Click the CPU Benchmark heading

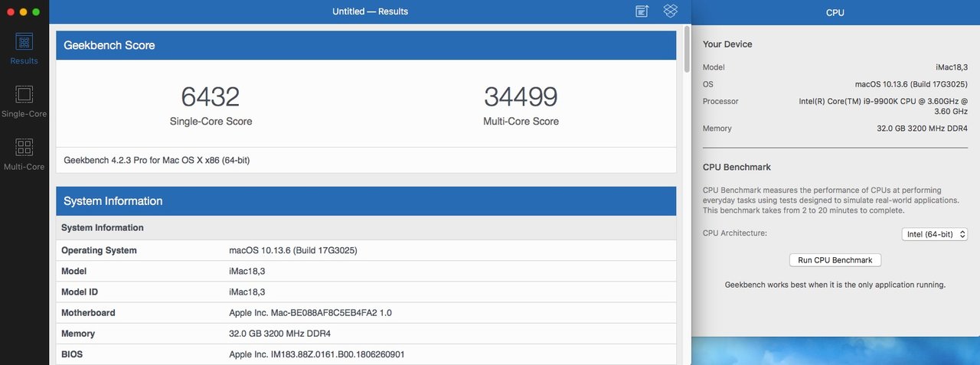pyautogui.click(x=737, y=167)
